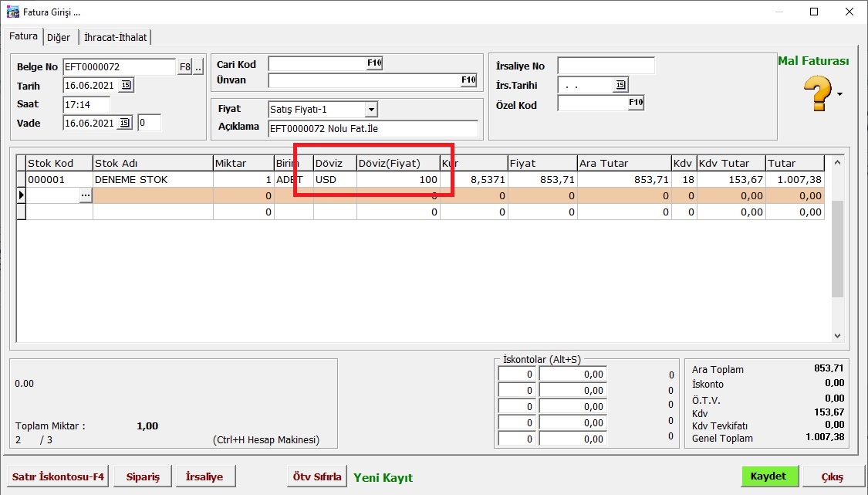
Task: Switch to the Diğer tab
Action: 59,37
